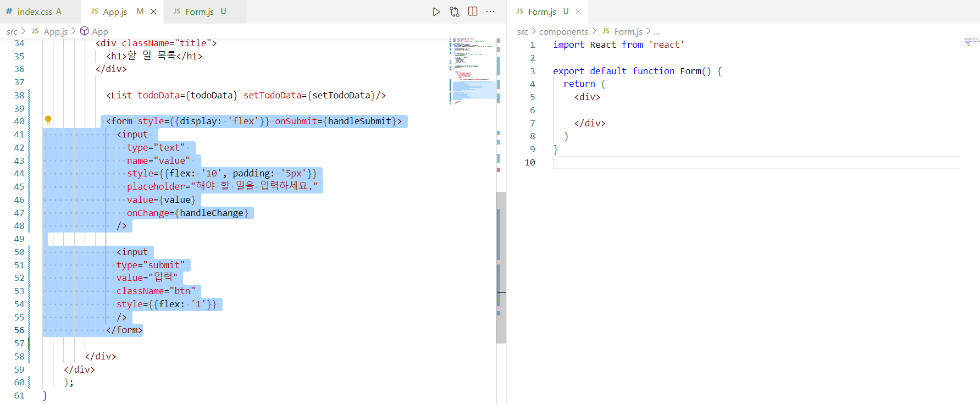Click the left editor minimap

coord(473,71)
